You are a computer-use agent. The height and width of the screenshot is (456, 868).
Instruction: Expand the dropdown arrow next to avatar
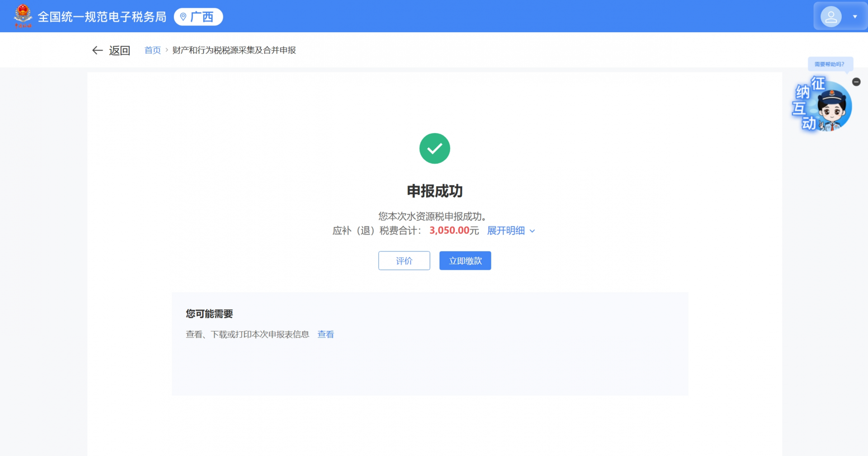pos(854,17)
